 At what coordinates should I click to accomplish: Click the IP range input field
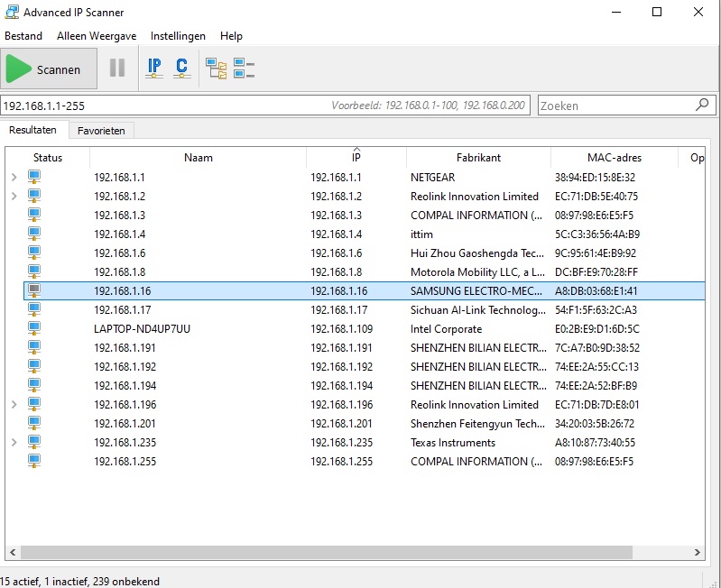(162, 106)
